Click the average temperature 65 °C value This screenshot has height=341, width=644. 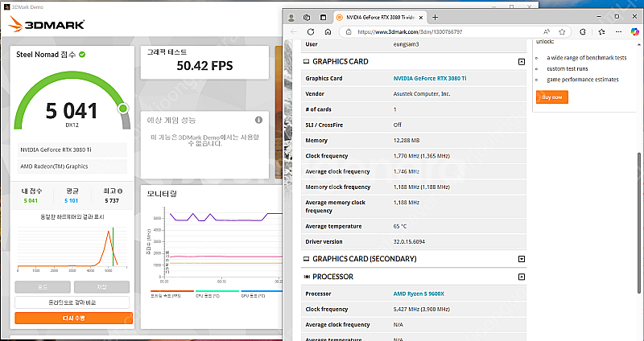click(x=399, y=226)
